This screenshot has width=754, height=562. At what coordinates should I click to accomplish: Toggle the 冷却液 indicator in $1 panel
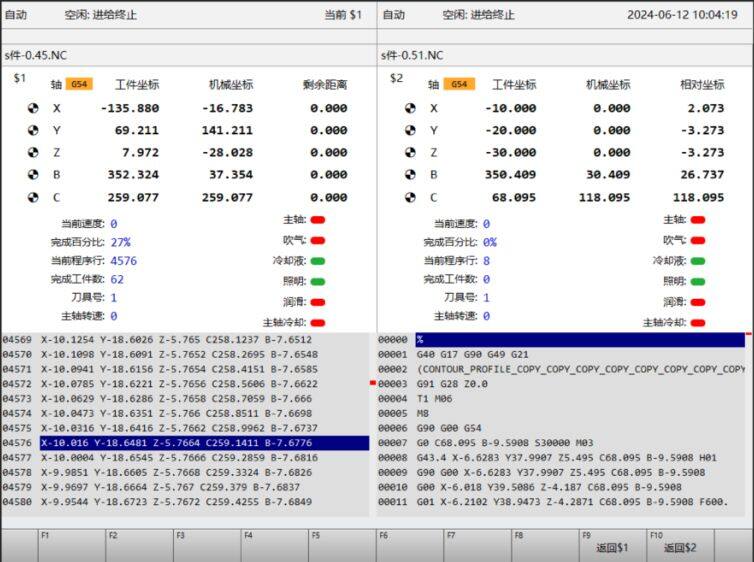click(318, 261)
